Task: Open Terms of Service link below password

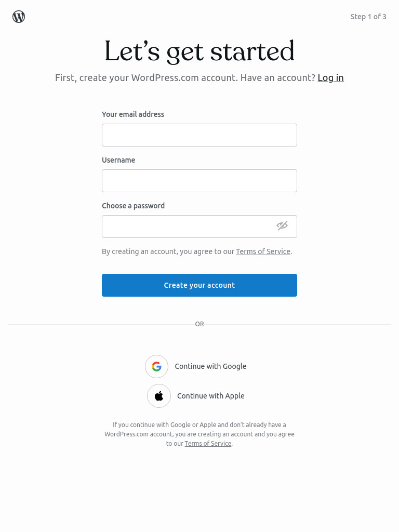Action: (263, 251)
